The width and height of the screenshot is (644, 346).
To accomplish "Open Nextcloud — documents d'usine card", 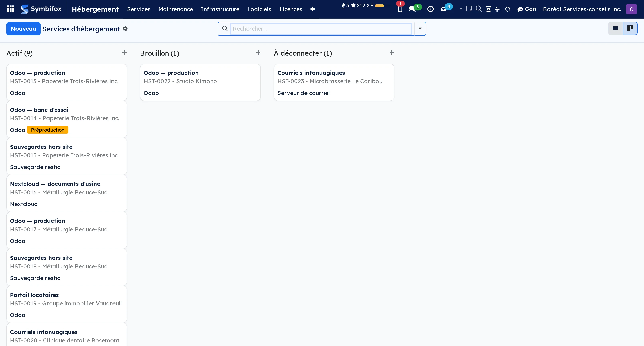I will (67, 193).
